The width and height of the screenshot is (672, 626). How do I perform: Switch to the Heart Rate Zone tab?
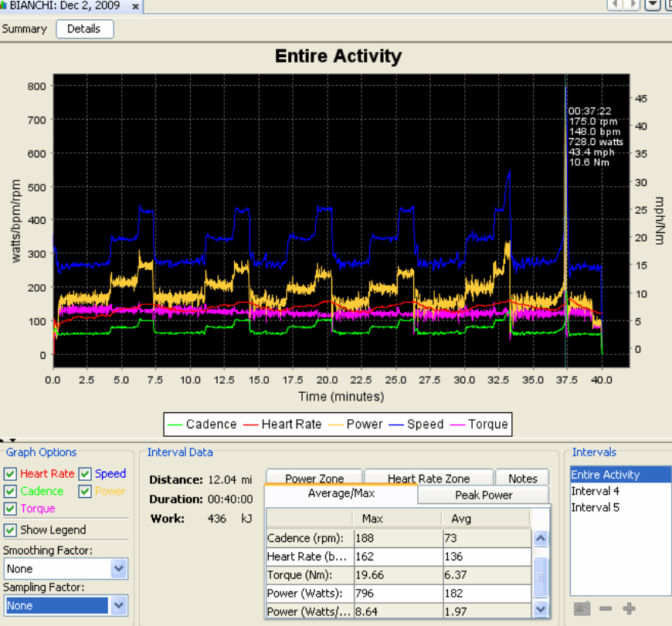429,478
